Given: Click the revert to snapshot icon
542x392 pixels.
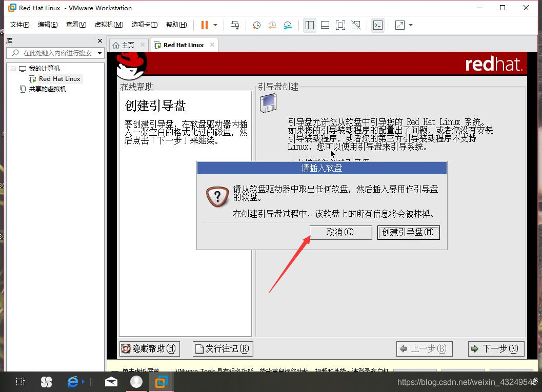Looking at the screenshot, I should (x=272, y=25).
